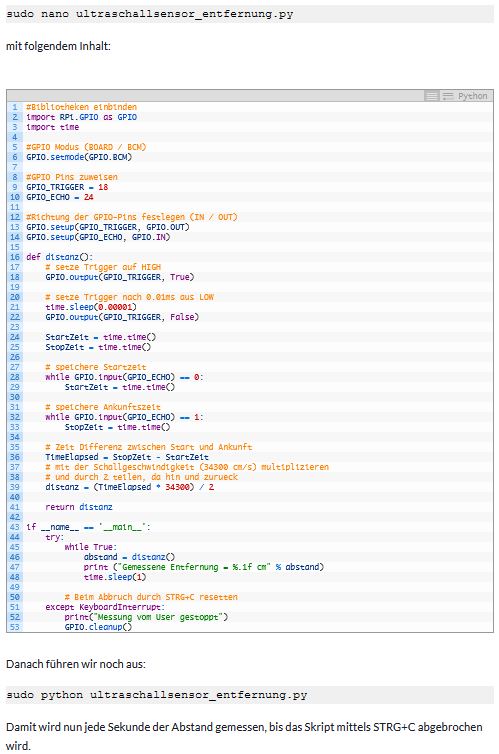This screenshot has width=499, height=754.
Task: Click the gray code block toolbar bar
Action: point(250,96)
